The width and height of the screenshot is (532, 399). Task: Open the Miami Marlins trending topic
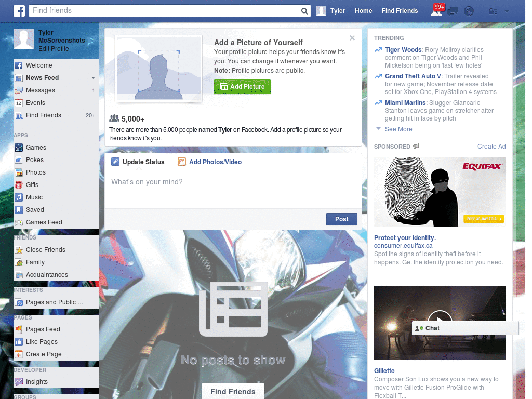(x=405, y=103)
